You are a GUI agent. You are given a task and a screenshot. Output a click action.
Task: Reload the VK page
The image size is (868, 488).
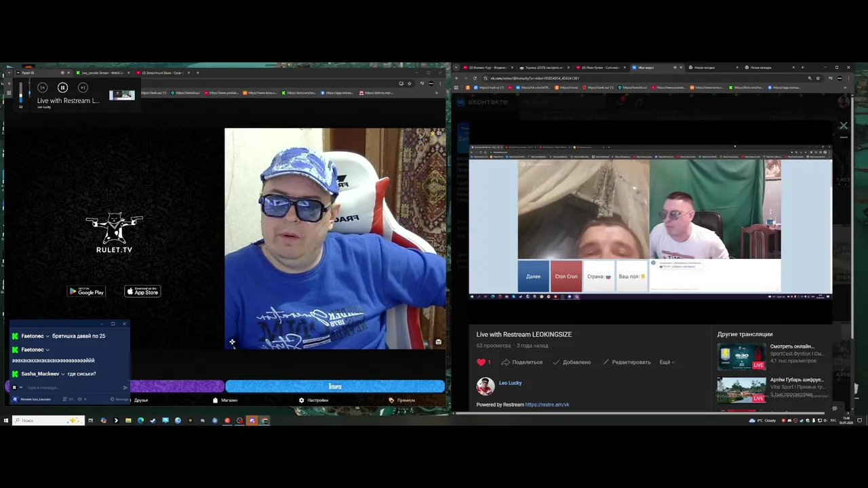[x=475, y=78]
